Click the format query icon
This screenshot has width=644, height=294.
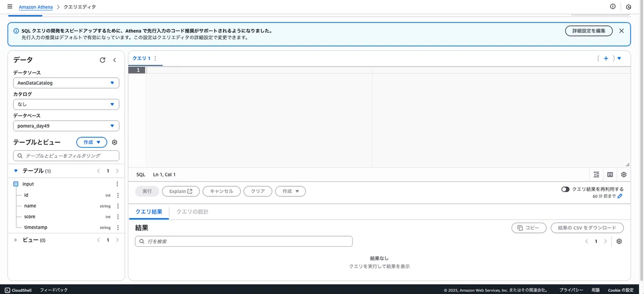pos(596,175)
